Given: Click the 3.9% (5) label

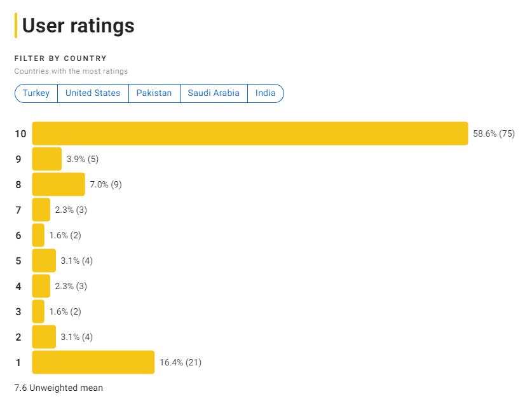Looking at the screenshot, I should (x=83, y=159).
